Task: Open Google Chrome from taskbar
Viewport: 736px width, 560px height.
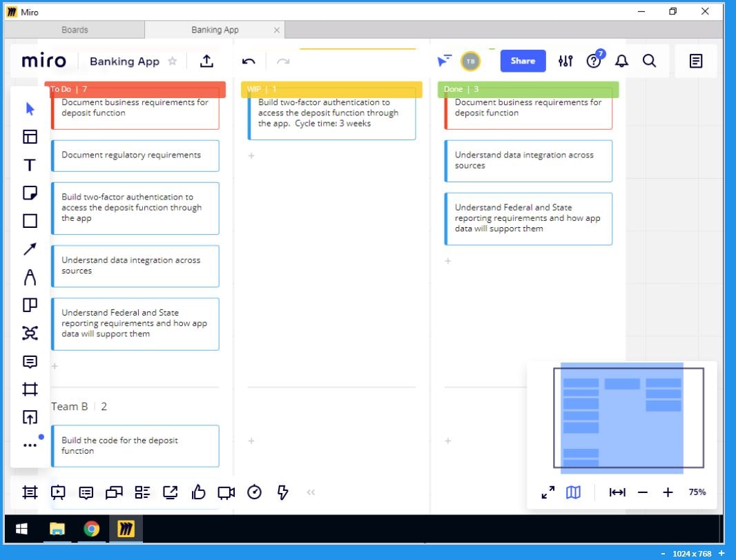Action: 92,529
